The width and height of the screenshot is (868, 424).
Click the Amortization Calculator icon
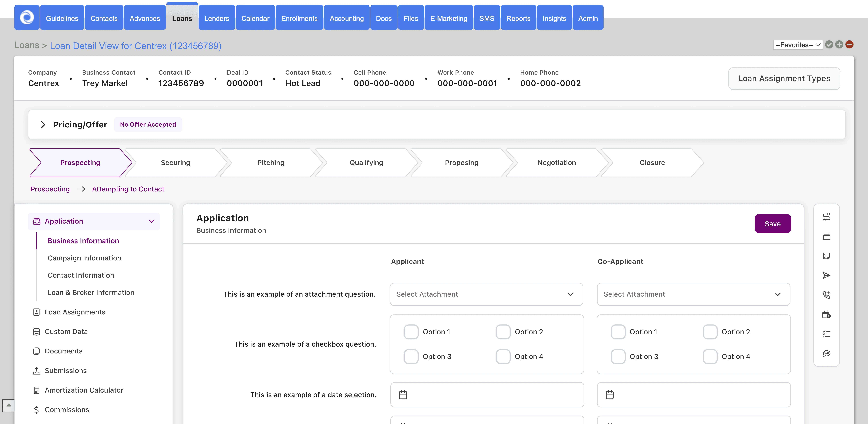click(36, 390)
